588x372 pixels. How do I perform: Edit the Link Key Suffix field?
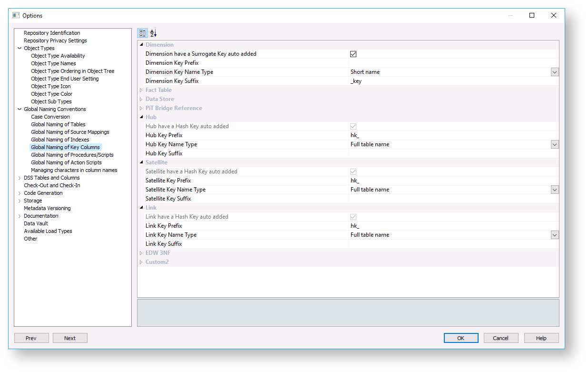(x=454, y=244)
